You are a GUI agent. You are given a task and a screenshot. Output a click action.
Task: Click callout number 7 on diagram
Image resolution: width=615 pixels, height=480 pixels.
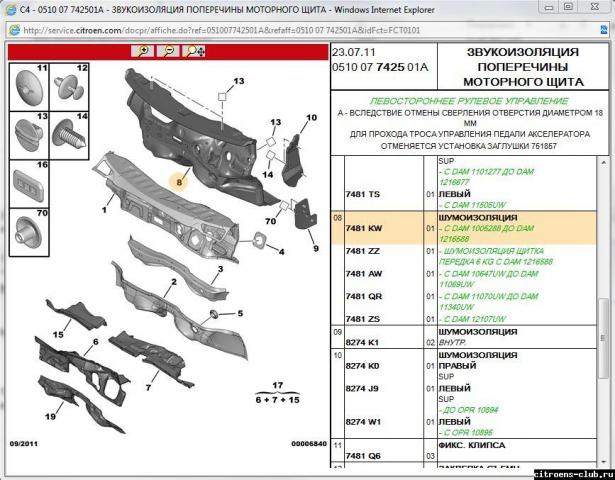coord(148,388)
